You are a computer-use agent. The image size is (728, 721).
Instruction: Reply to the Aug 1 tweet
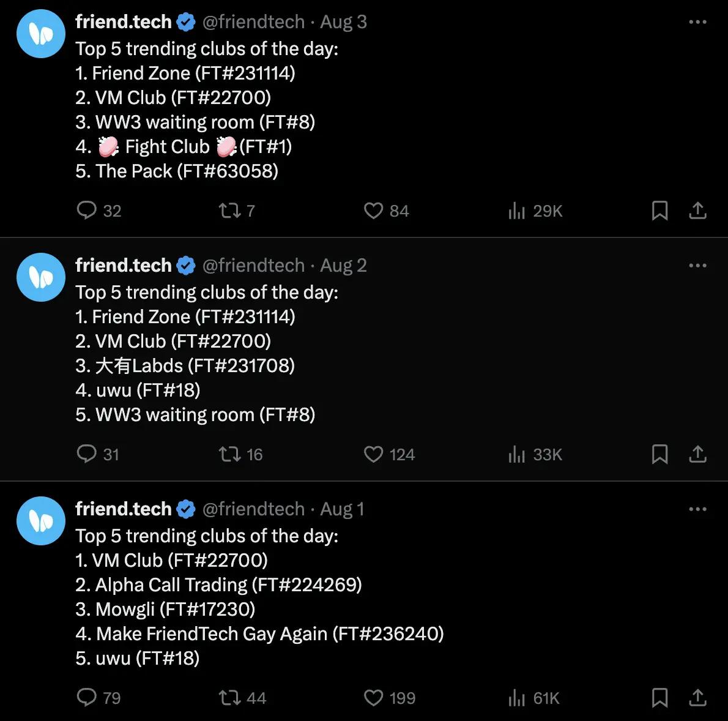pyautogui.click(x=87, y=698)
